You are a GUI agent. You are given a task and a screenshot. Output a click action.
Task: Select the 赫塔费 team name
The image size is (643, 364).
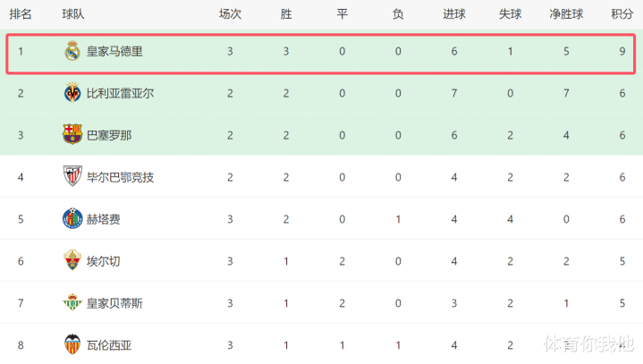tap(103, 218)
